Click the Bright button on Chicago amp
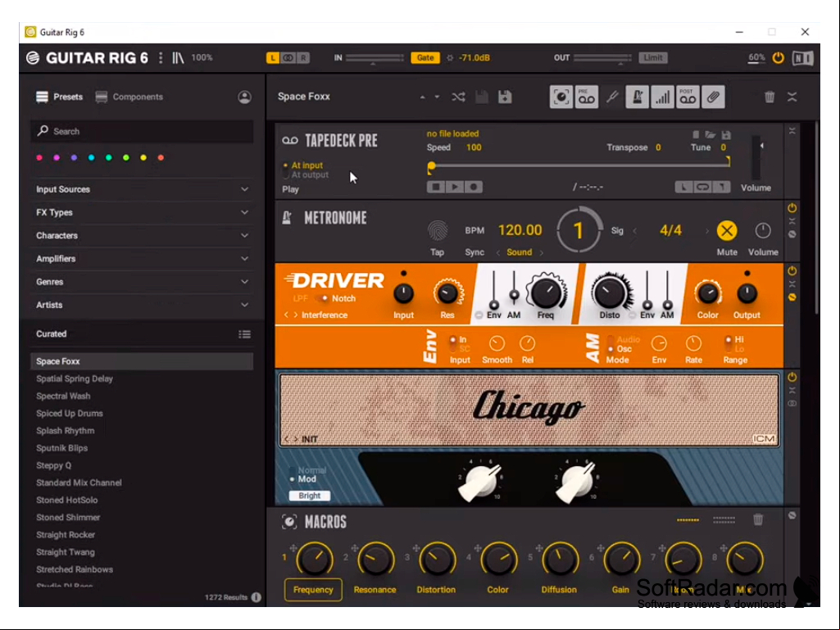The width and height of the screenshot is (840, 630). click(310, 496)
